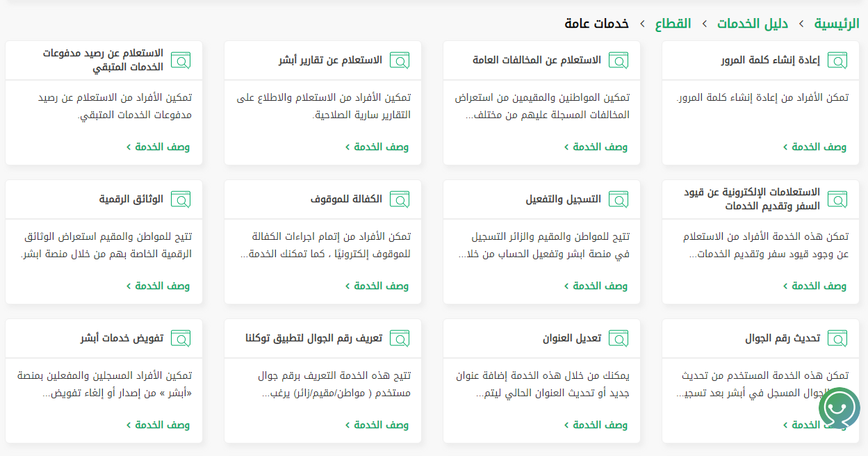Open الاستعلامات الإلكترونية عن قيود السفر title
The width and height of the screenshot is (868, 456).
(752, 199)
